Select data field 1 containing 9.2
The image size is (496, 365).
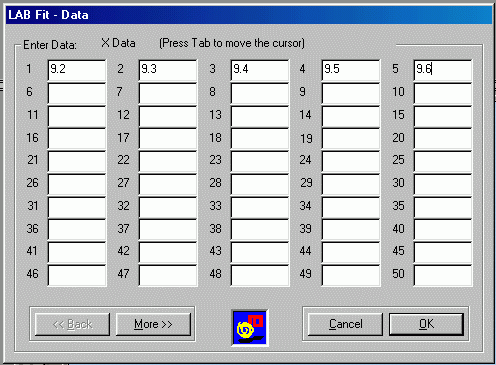(77, 70)
